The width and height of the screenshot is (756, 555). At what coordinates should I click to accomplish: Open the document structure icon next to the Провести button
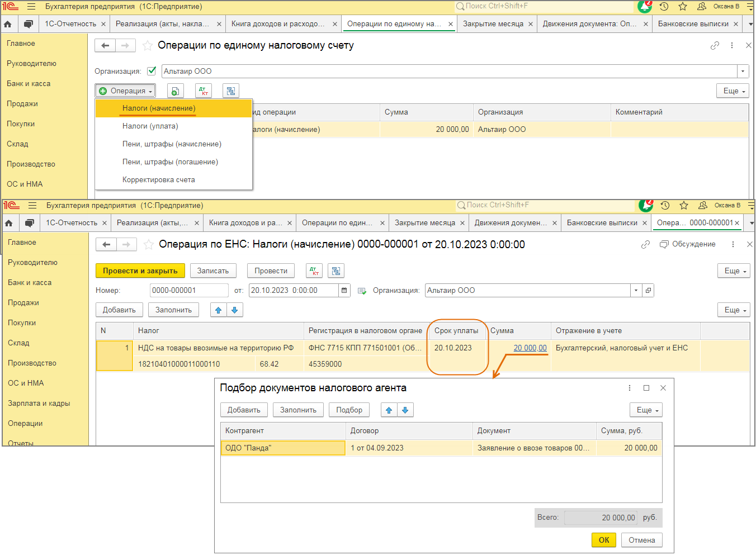point(336,271)
